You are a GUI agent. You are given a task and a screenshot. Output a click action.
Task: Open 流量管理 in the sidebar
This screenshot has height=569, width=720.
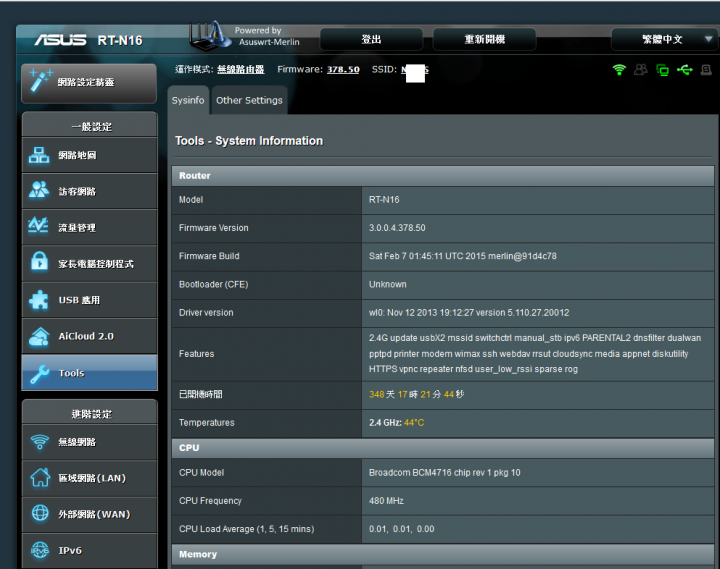pos(90,227)
